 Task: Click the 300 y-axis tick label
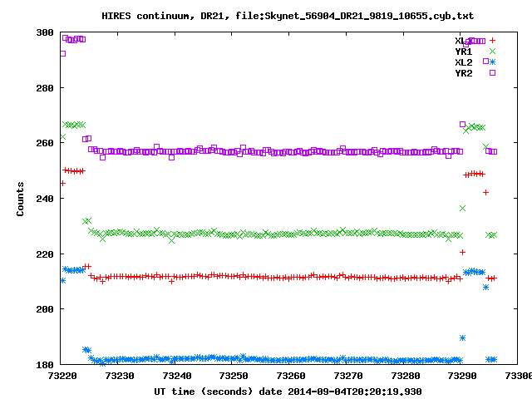click(45, 33)
